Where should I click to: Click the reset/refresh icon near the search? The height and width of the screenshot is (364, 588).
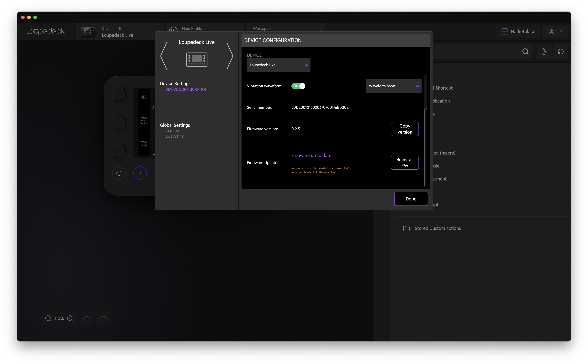561,52
